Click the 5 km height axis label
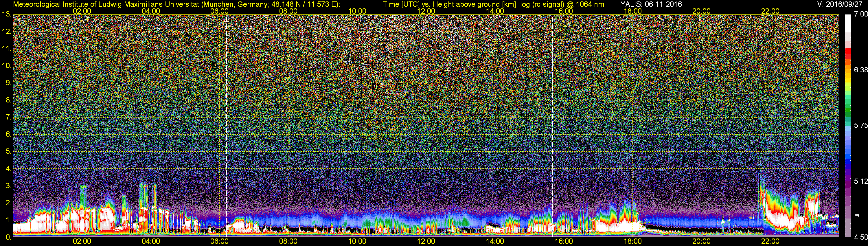This screenshot has height=246, width=868. [x=8, y=152]
